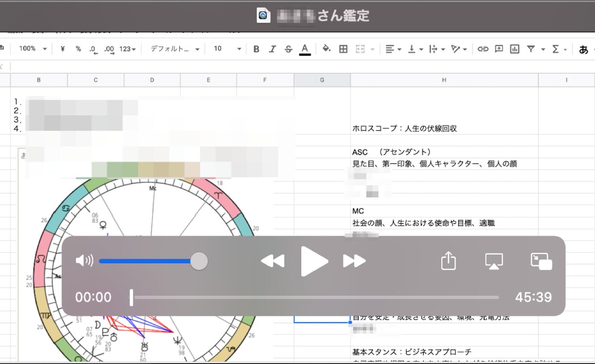Screen dimensions: 595x364
Task: Open horizontal align dropdown
Action: pyautogui.click(x=393, y=49)
